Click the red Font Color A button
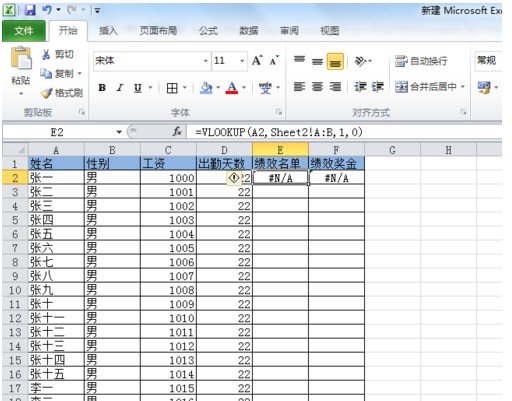This screenshot has width=512, height=401. [x=232, y=88]
